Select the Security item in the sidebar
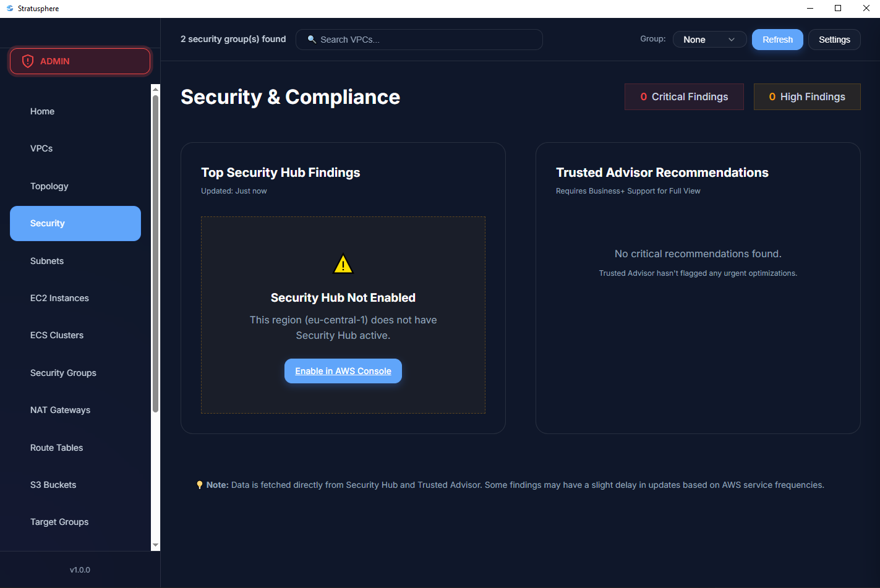 coord(48,223)
